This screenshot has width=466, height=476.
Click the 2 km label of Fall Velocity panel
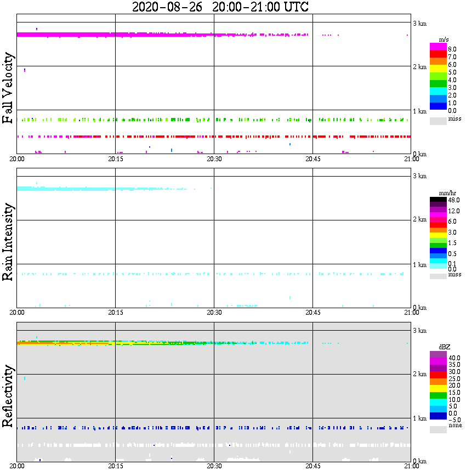pyautogui.click(x=419, y=67)
